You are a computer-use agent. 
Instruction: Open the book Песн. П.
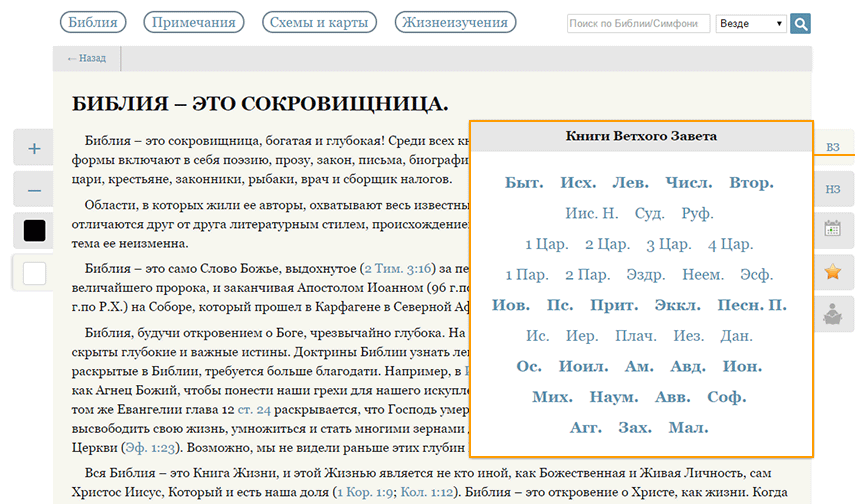752,305
